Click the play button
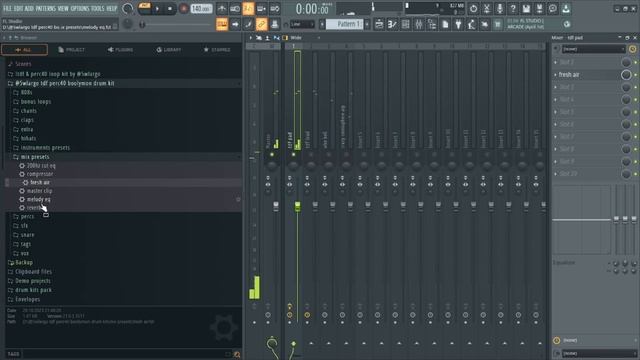This screenshot has width=640, height=360. pyautogui.click(x=157, y=9)
